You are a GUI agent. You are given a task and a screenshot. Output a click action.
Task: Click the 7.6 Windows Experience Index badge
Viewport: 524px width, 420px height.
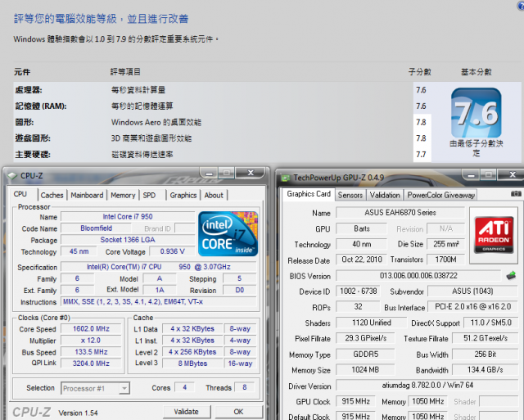coord(477,113)
